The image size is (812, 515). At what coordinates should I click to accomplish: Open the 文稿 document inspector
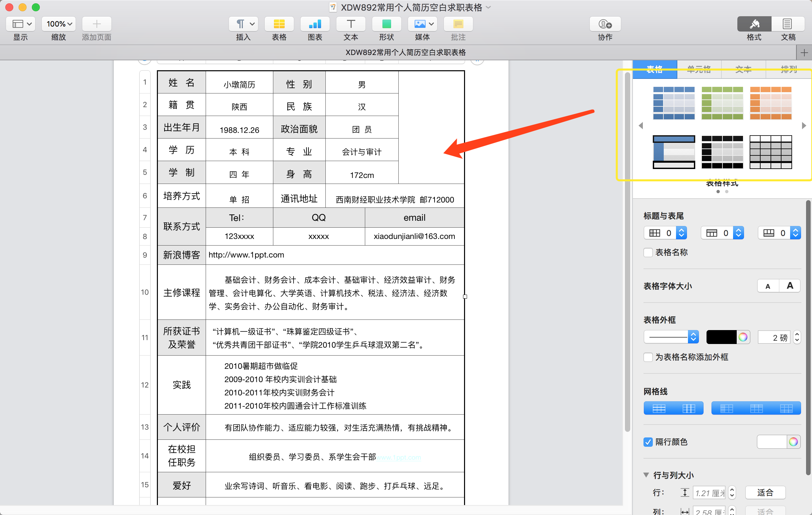[x=788, y=24]
